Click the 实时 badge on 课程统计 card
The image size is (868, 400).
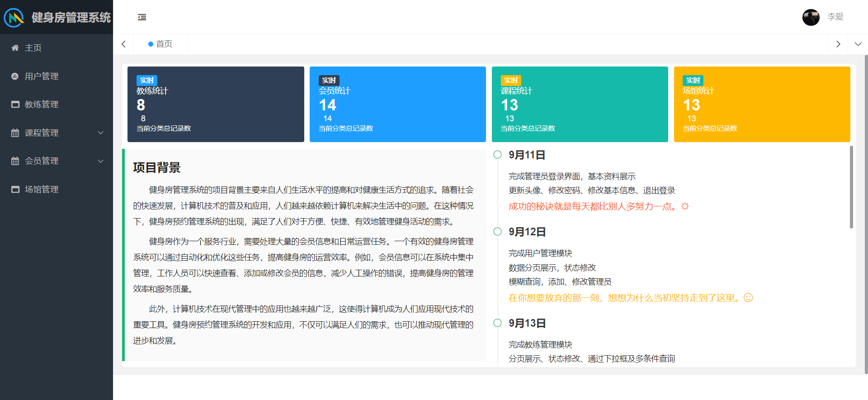tap(511, 80)
